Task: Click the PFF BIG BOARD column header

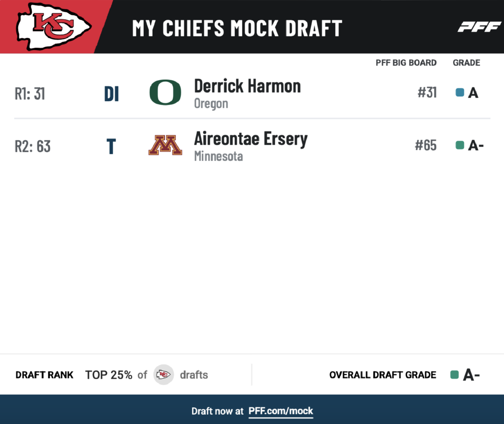Action: point(406,62)
